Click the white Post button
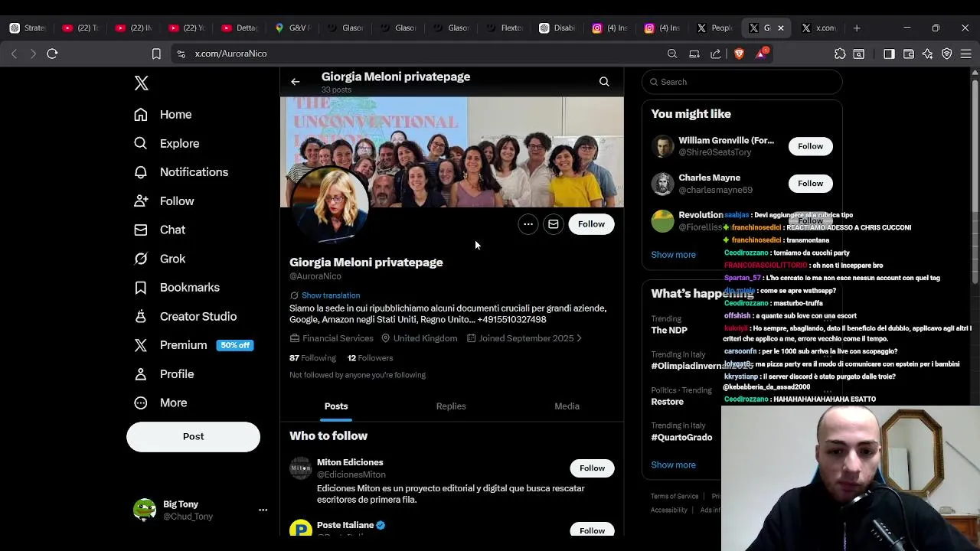This screenshot has width=980, height=551. [x=193, y=436]
